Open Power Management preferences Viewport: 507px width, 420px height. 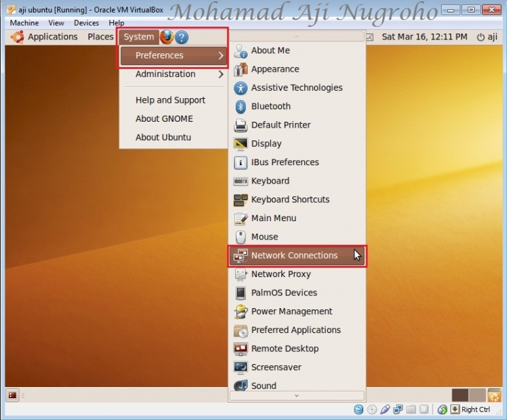pos(297,311)
